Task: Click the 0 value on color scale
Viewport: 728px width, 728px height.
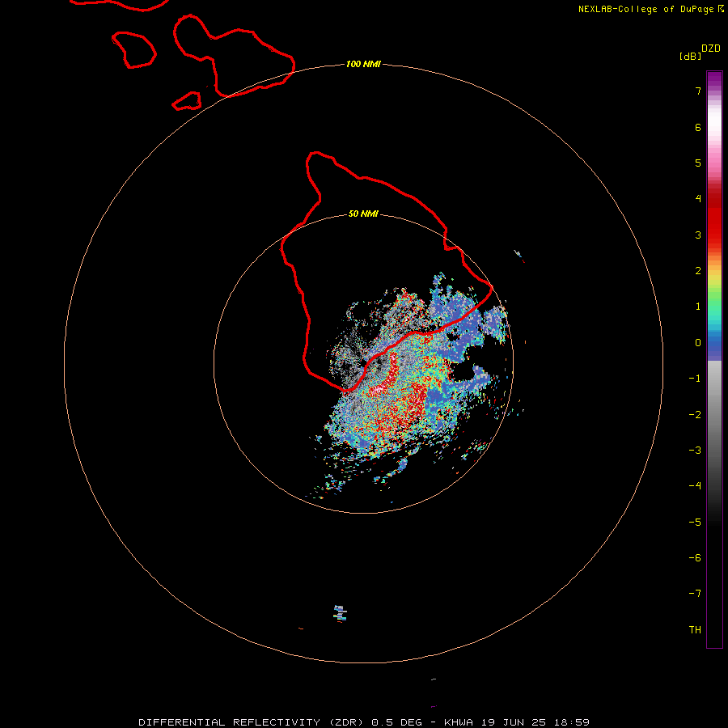Action: [698, 343]
